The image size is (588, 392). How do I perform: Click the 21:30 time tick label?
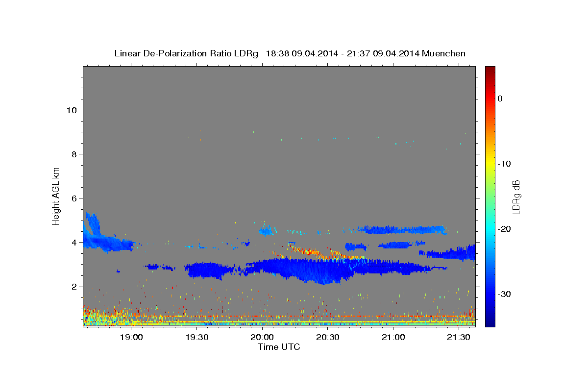(x=459, y=337)
